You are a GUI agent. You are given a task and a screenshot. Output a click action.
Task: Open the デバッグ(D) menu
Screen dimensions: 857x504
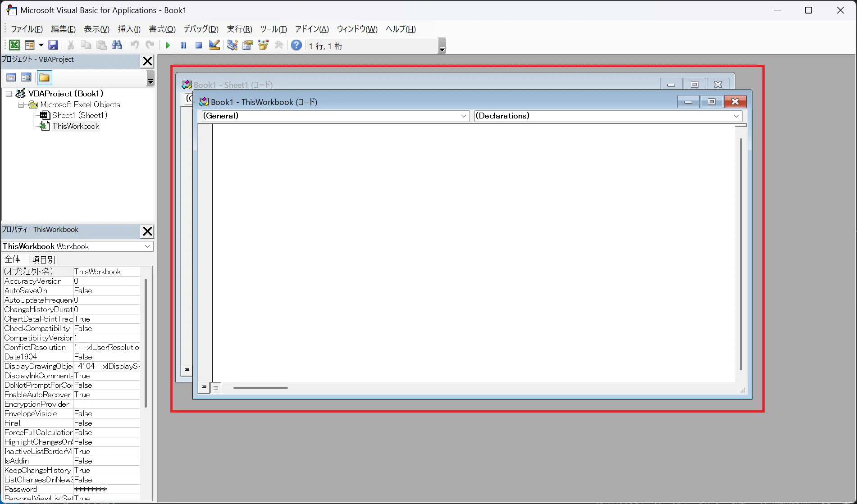coord(201,29)
